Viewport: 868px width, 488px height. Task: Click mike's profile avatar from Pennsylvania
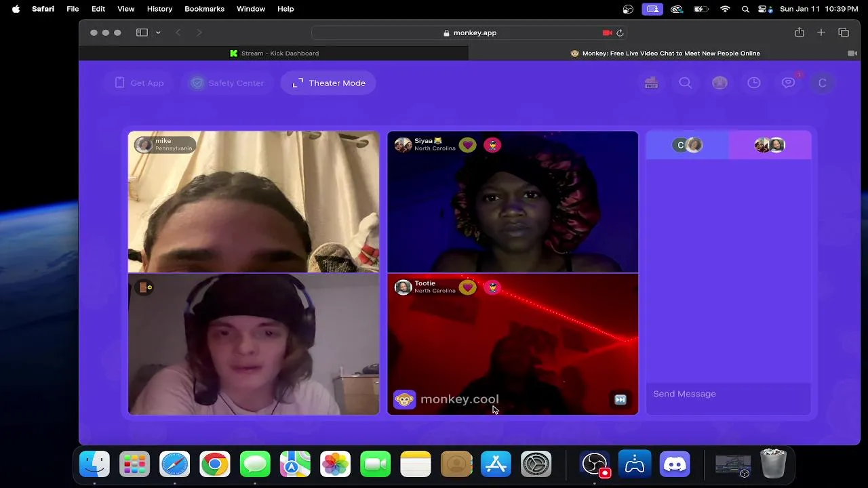144,145
